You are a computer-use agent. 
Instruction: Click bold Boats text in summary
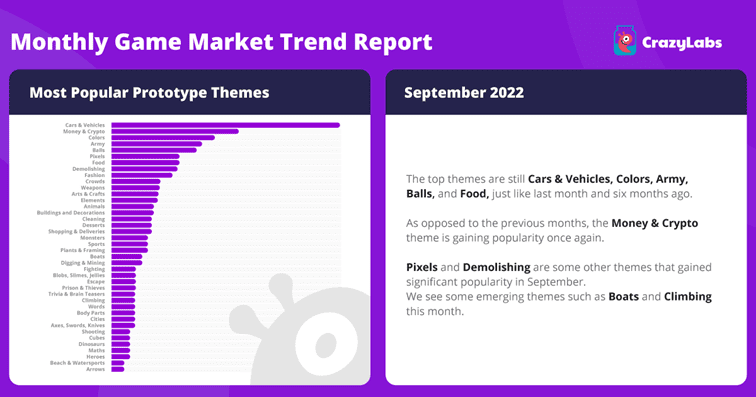pyautogui.click(x=623, y=297)
